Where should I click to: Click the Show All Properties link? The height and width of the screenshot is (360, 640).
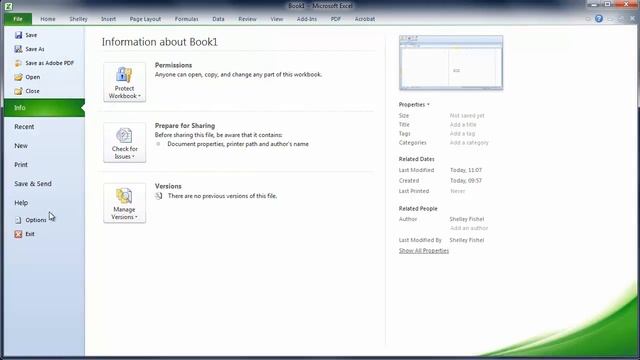(424, 251)
